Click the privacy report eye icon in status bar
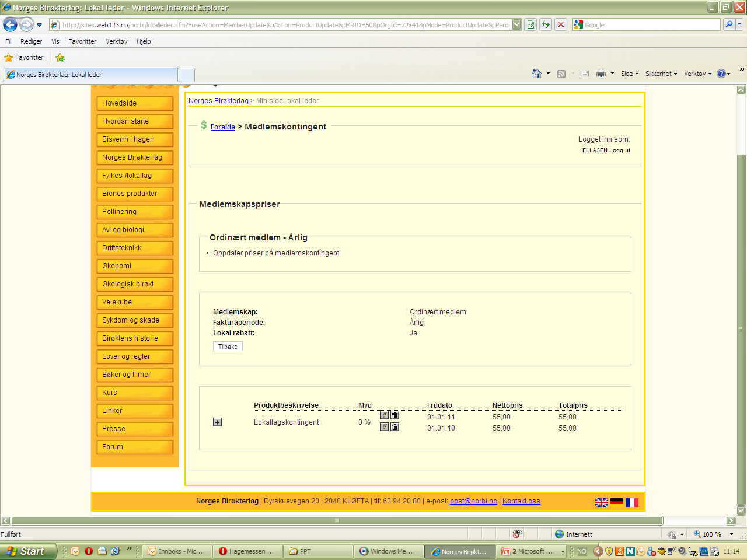747x560 pixels. (517, 534)
